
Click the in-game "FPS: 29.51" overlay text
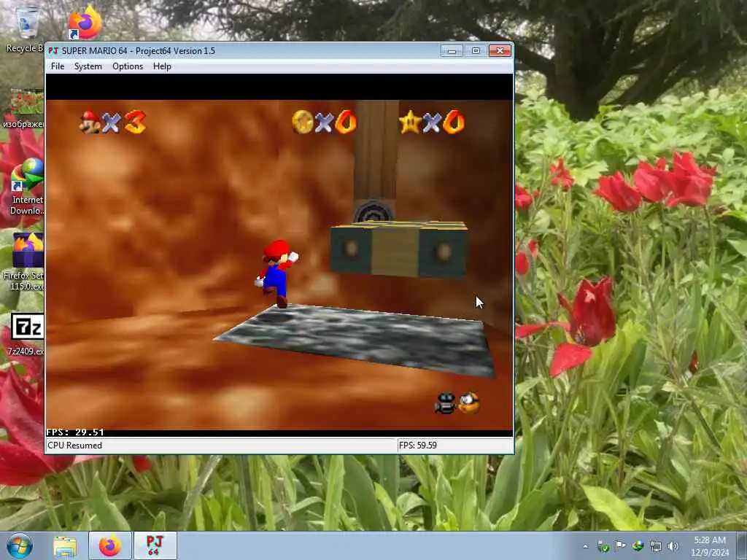pos(75,432)
